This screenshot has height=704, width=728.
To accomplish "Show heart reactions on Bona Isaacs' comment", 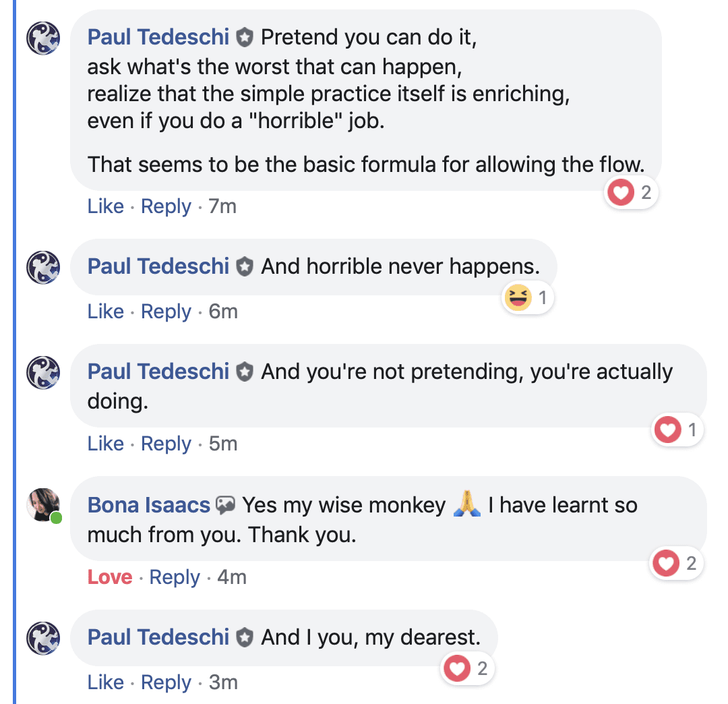I will pos(675,563).
